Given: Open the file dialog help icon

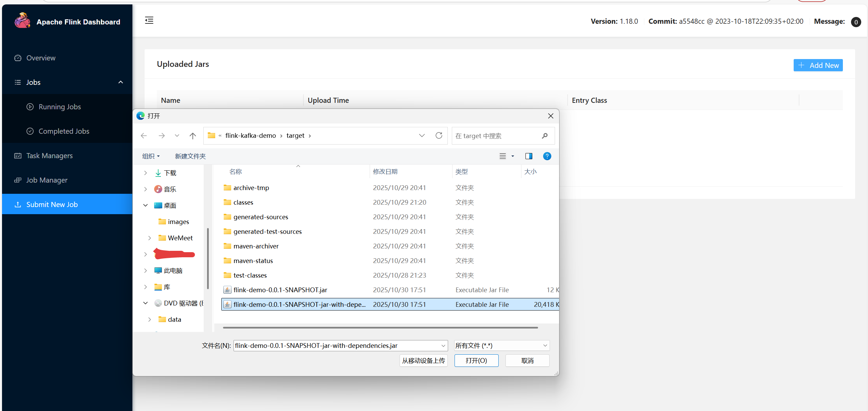Looking at the screenshot, I should pyautogui.click(x=547, y=156).
